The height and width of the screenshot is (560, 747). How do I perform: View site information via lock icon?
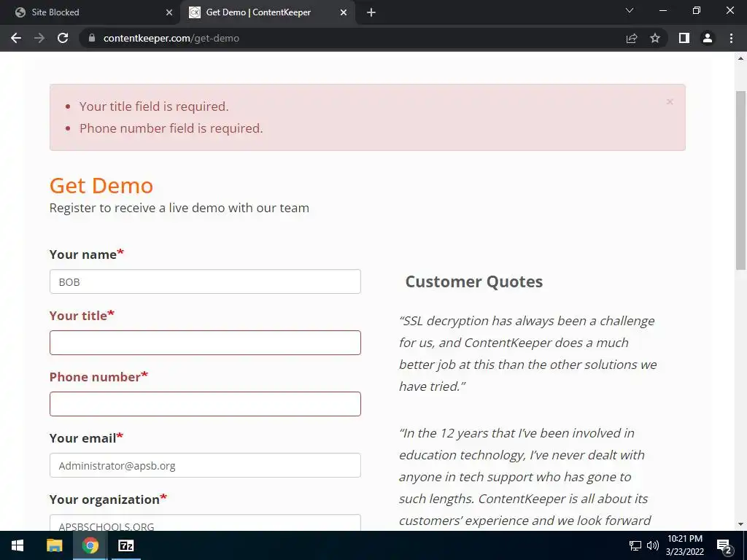(x=92, y=38)
